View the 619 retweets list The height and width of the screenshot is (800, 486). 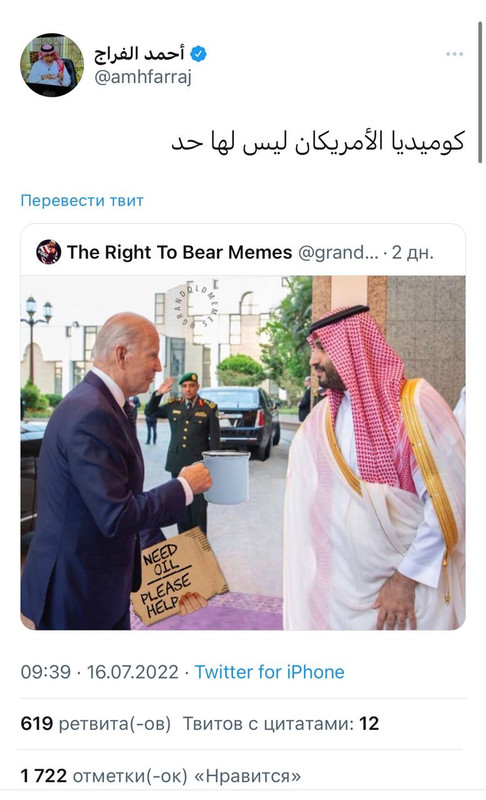click(x=95, y=723)
